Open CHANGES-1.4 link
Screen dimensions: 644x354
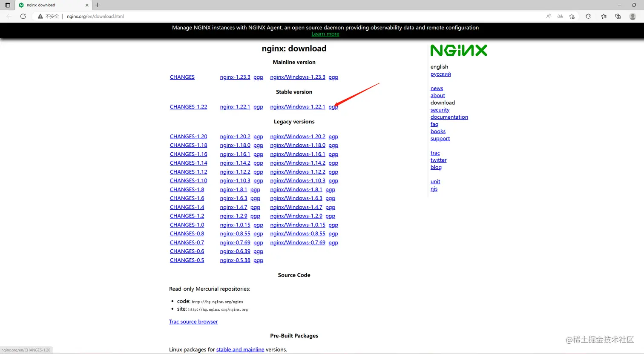click(187, 207)
